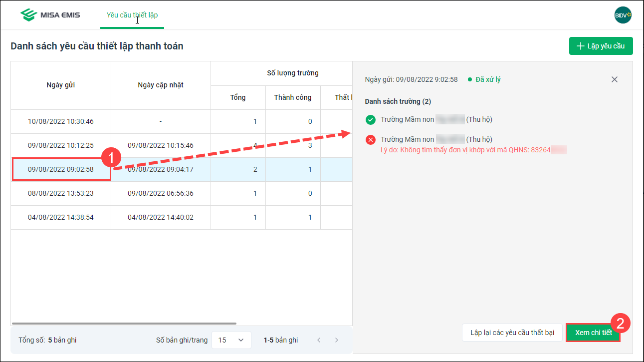Click the MISA EMIS logo

point(50,15)
